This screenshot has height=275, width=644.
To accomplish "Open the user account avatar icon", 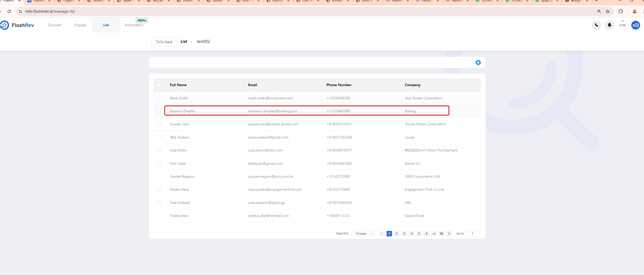I will tap(636, 25).
